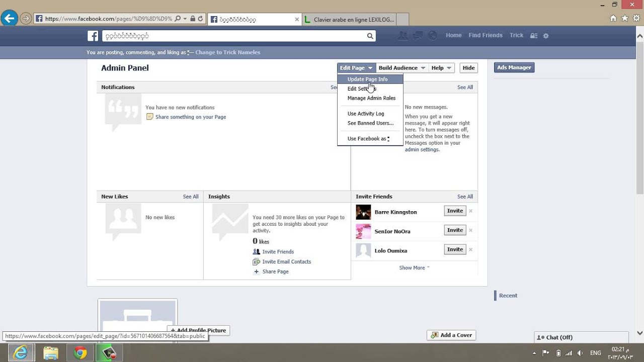Screen dimensions: 644x362
Task: Open the Home link in Facebook header
Action: tap(454, 35)
